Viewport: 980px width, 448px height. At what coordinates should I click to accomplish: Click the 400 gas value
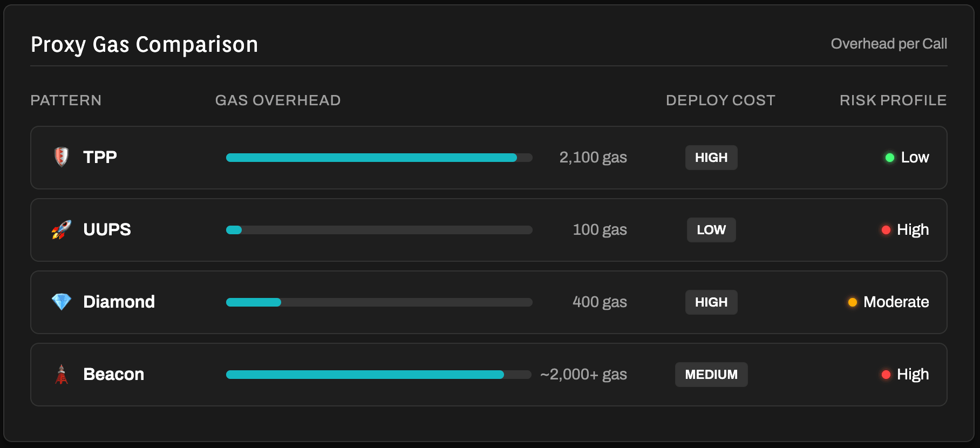pyautogui.click(x=600, y=302)
